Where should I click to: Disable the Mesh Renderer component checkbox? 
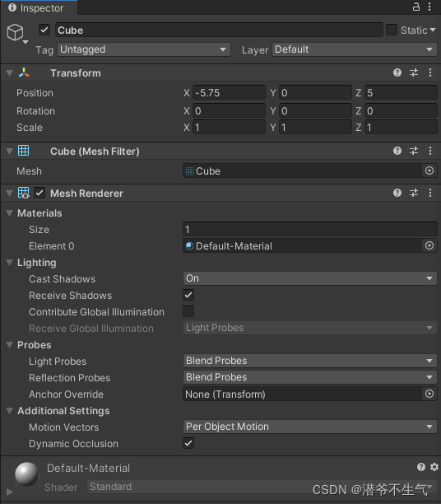[39, 194]
